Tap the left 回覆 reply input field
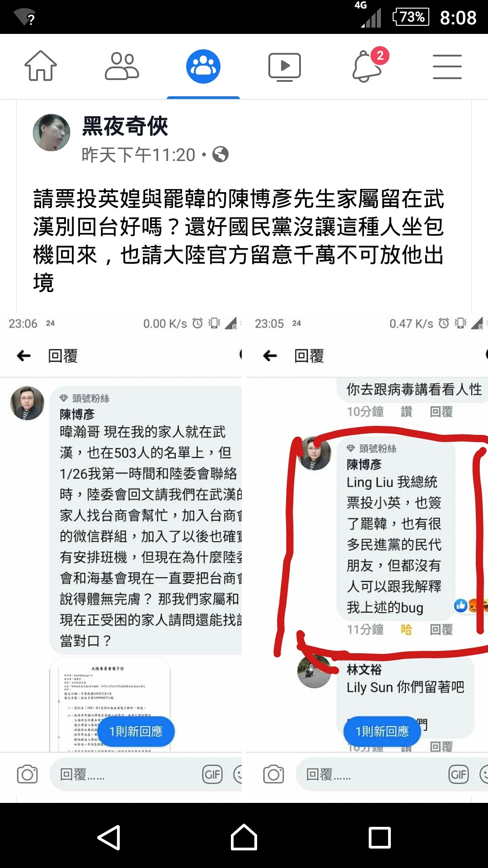The height and width of the screenshot is (868, 488). point(145,774)
